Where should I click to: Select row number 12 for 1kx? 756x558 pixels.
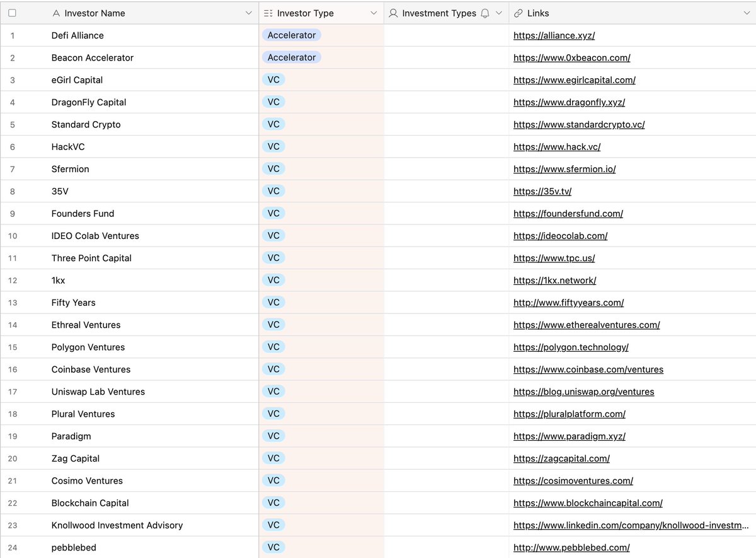tap(13, 281)
